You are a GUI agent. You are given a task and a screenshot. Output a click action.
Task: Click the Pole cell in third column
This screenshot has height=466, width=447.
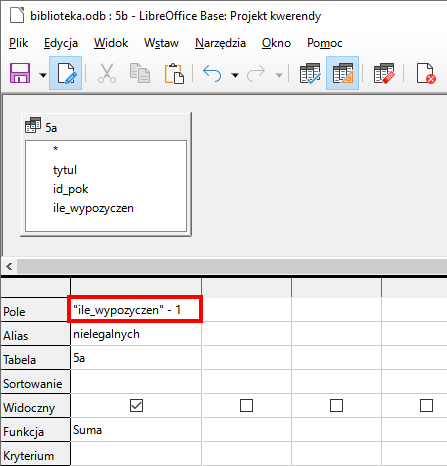(x=337, y=310)
